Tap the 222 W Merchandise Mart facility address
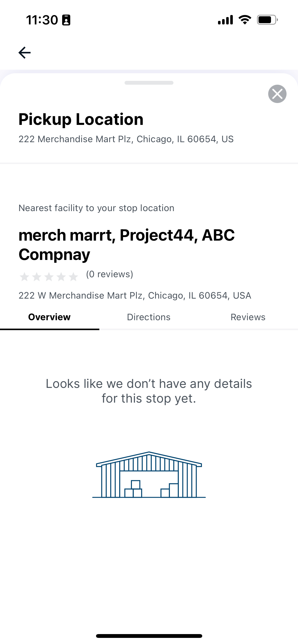298x644 pixels. (x=135, y=296)
